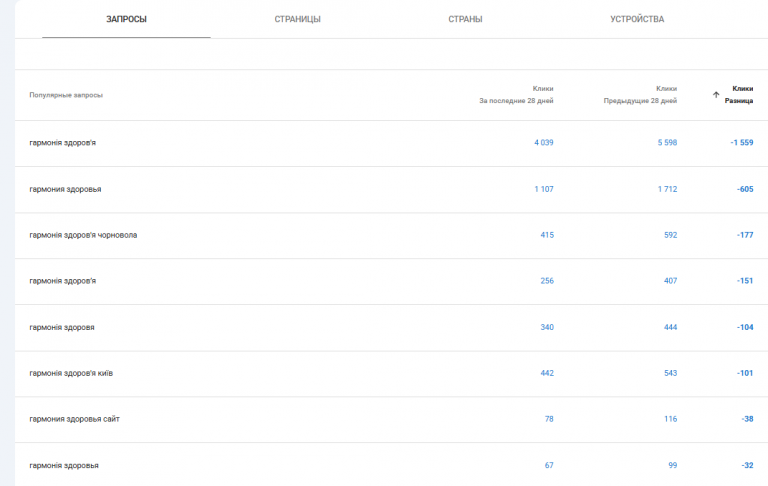Click the clicks value 442
Viewport: 768px width, 486px height.
pyautogui.click(x=547, y=373)
